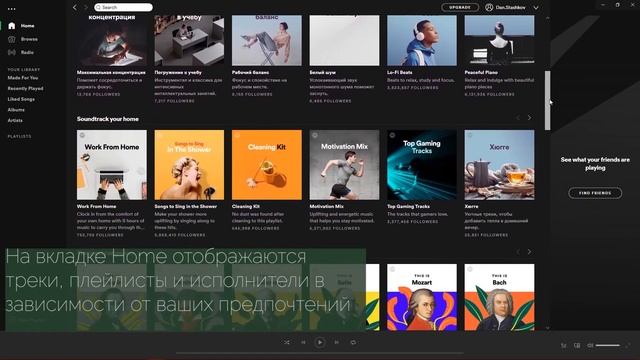This screenshot has height=360, width=640.
Task: Click the Lo-Fi Beats title link
Action: coord(400,72)
